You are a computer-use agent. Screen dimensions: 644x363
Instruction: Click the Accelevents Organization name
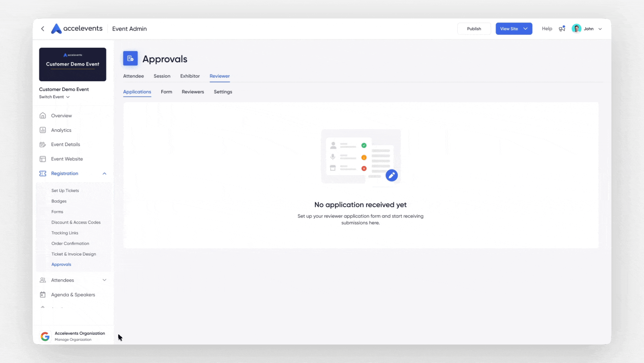point(80,333)
